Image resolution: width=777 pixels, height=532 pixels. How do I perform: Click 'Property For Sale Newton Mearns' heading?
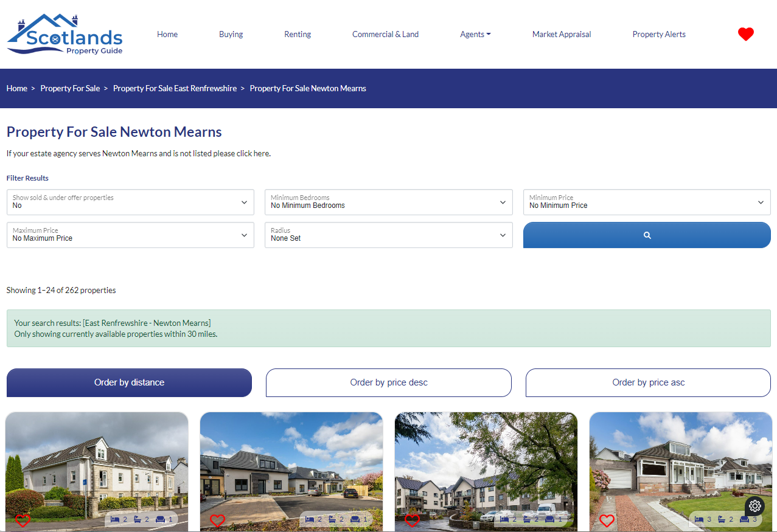coord(114,132)
